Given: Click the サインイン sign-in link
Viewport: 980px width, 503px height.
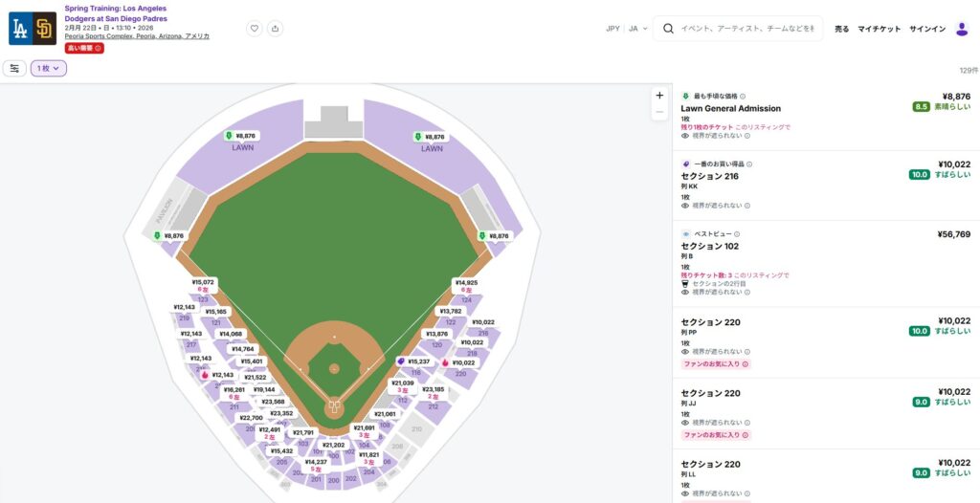Looking at the screenshot, I should (926, 29).
